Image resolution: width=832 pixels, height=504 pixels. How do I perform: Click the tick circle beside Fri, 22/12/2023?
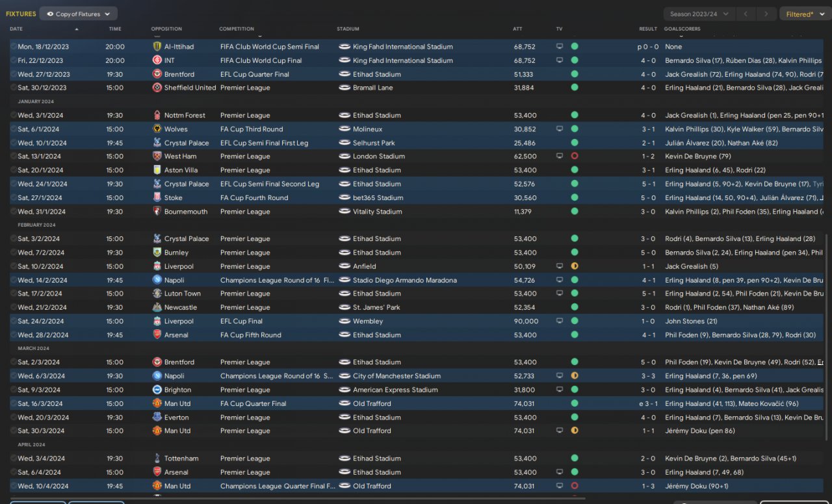13,60
